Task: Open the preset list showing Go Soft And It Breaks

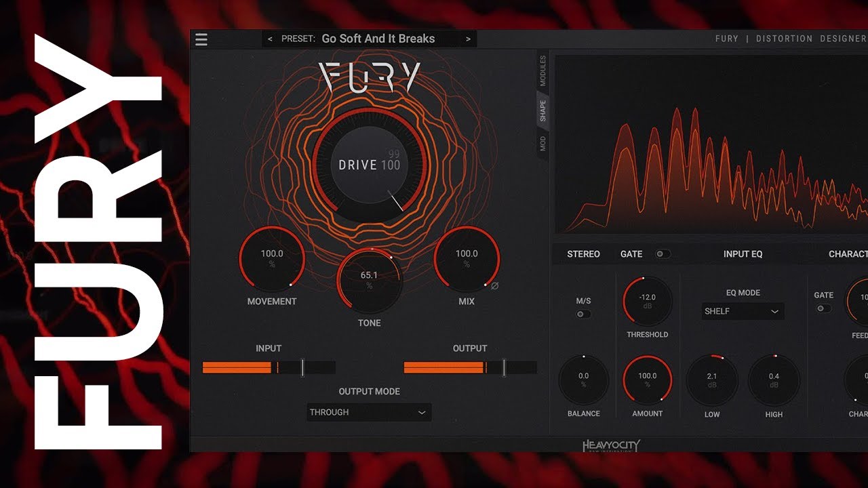Action: (369, 39)
